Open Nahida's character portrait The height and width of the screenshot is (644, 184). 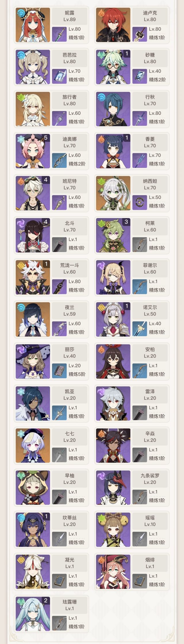coord(113,193)
